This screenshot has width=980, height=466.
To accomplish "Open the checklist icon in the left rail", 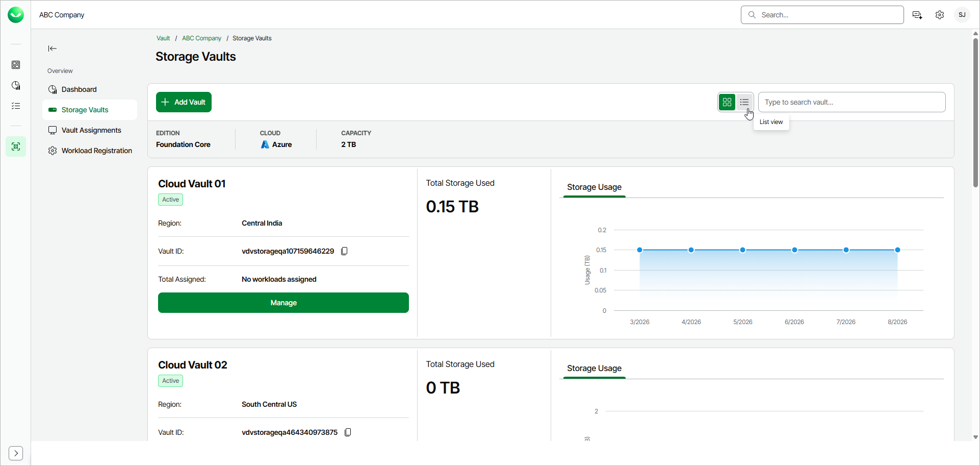I will point(16,106).
